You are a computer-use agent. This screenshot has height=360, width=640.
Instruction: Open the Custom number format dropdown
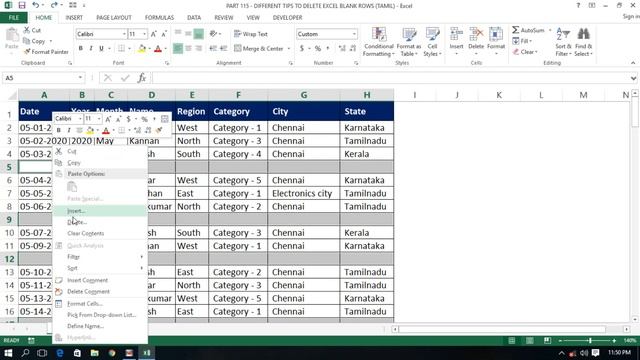click(354, 34)
